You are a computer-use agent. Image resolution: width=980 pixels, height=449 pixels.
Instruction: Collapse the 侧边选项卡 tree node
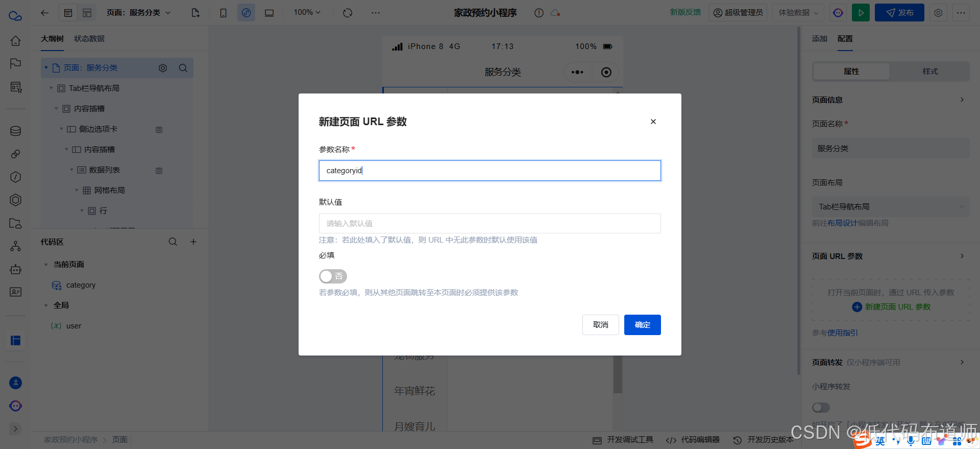point(61,129)
